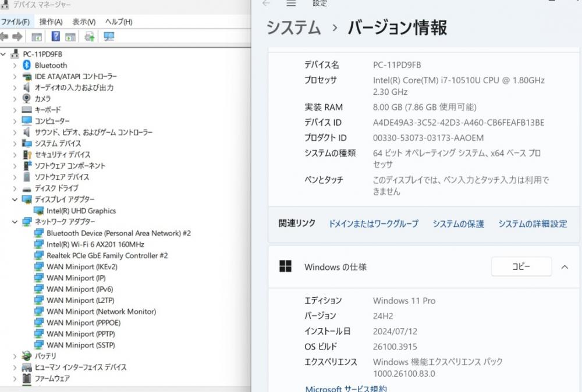Viewport: 582px width, 392px height.
Task: Collapse the ネットワーク アダプター category
Action: point(15,222)
